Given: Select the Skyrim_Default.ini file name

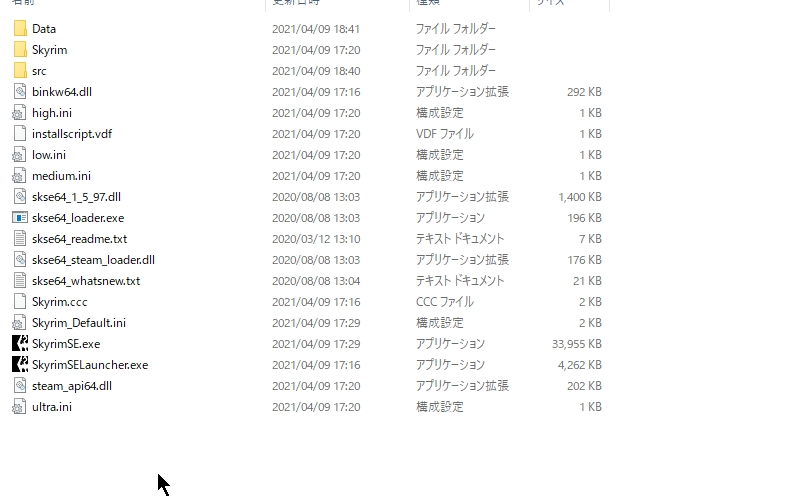Looking at the screenshot, I should coord(79,323).
